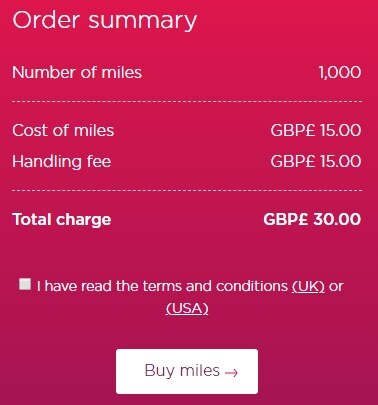
Task: Select the Total charge label
Action: [x=62, y=220]
